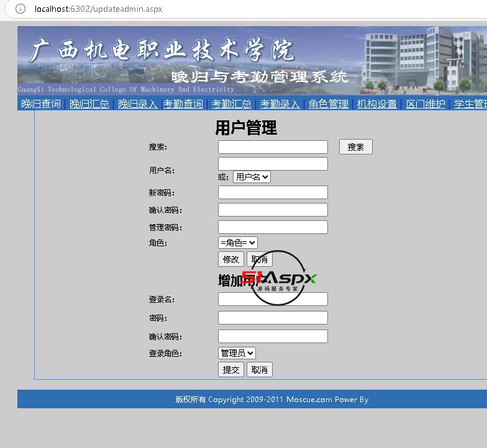
Task: Cancel the add user form with 取消
Action: click(259, 370)
